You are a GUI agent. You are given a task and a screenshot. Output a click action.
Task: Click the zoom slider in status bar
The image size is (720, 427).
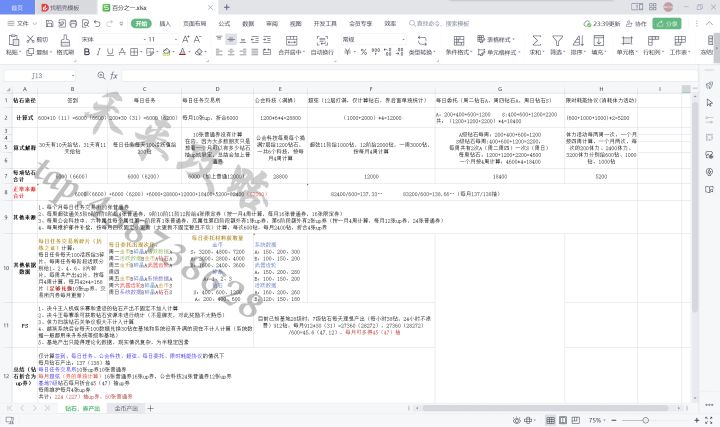(x=660, y=419)
